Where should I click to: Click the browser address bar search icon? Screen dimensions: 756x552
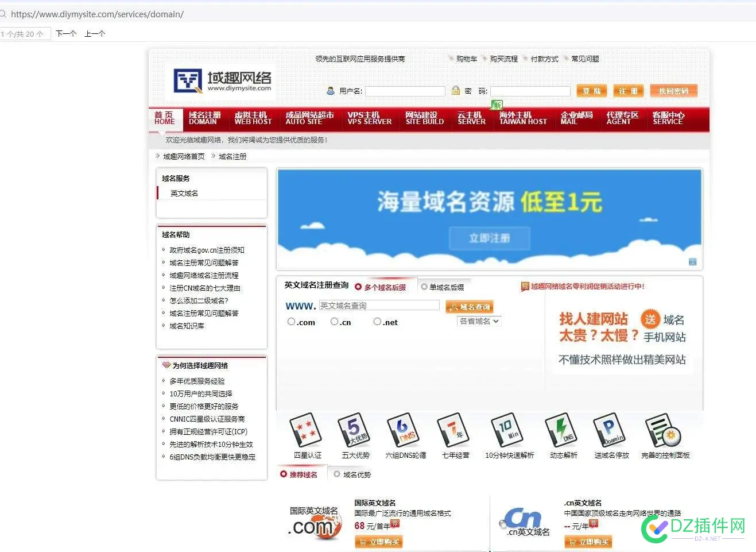coord(3,14)
